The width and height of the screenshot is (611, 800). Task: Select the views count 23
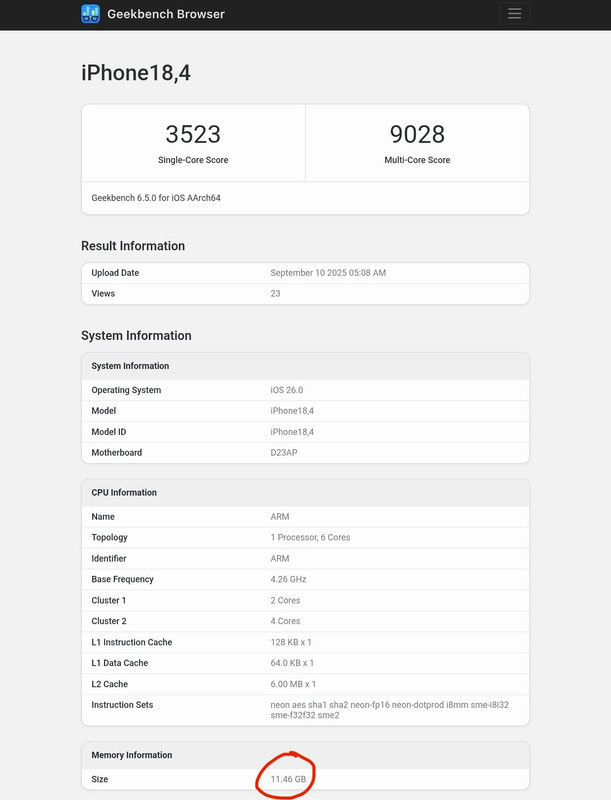(275, 293)
